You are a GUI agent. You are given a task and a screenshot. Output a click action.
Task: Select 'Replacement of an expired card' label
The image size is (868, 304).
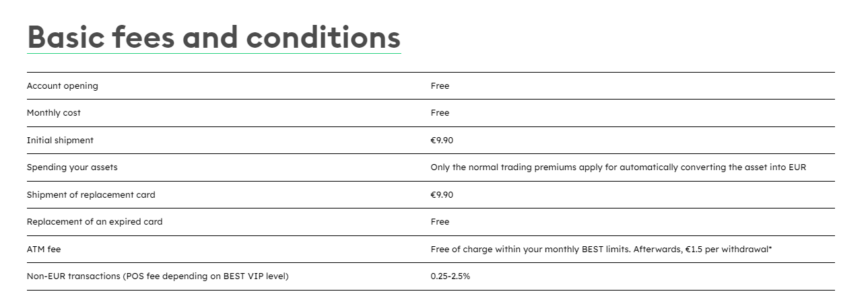pyautogui.click(x=94, y=222)
